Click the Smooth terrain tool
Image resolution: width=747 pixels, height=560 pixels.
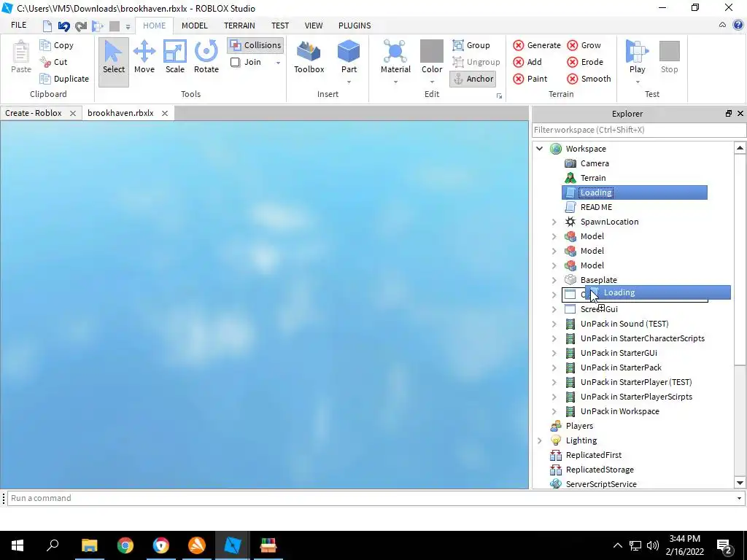click(x=589, y=79)
